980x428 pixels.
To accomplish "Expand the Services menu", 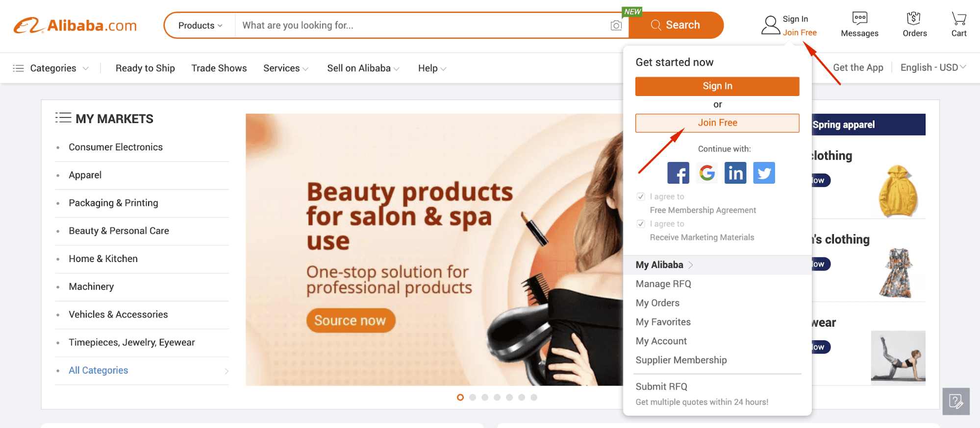I will click(286, 68).
